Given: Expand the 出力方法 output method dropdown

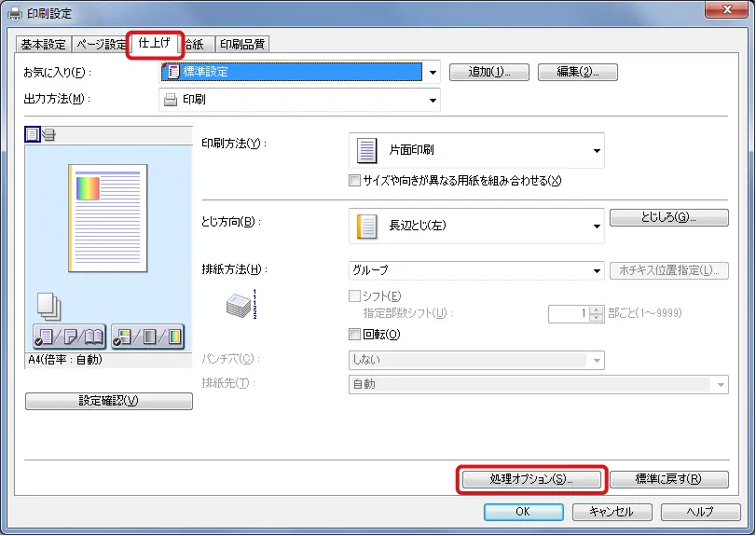Looking at the screenshot, I should click(433, 101).
